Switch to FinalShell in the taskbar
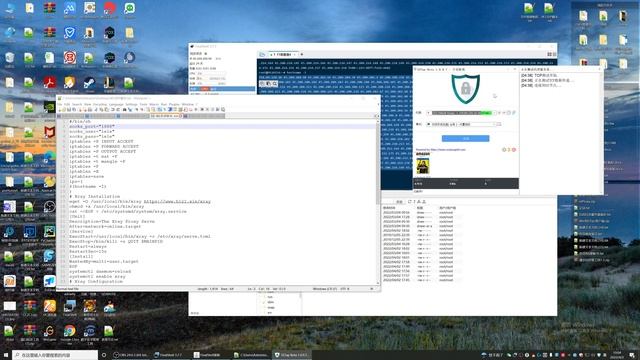Screen dimensions: 640x360 pyautogui.click(x=171, y=355)
